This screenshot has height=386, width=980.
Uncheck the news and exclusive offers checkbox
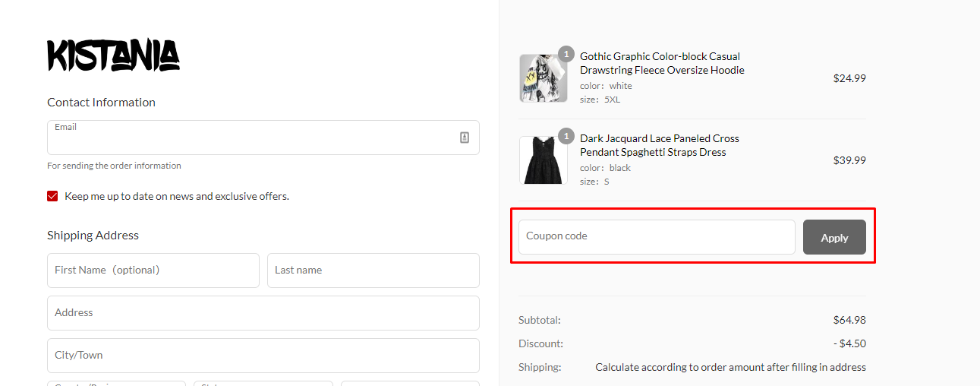tap(52, 196)
